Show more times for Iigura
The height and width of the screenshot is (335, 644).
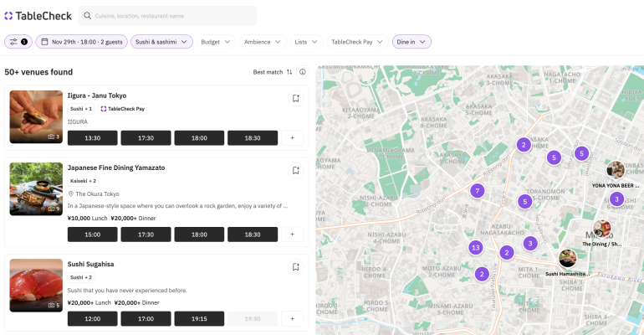[293, 138]
